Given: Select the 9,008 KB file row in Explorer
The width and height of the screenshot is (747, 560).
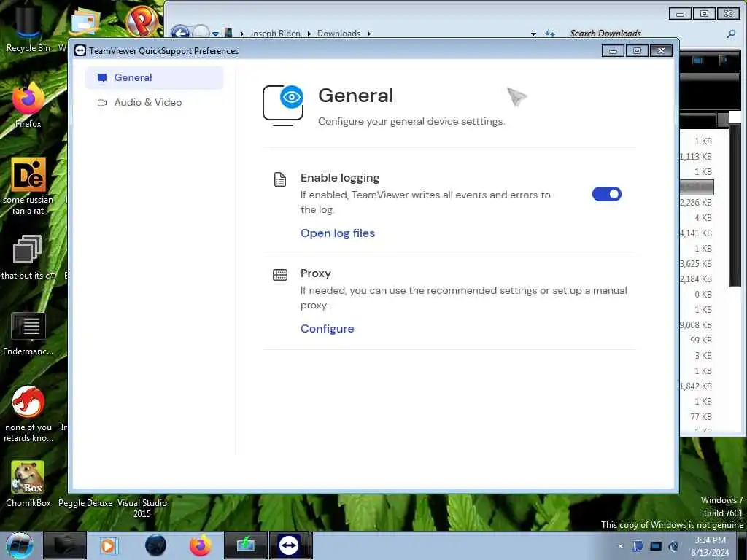Looking at the screenshot, I should coord(696,324).
